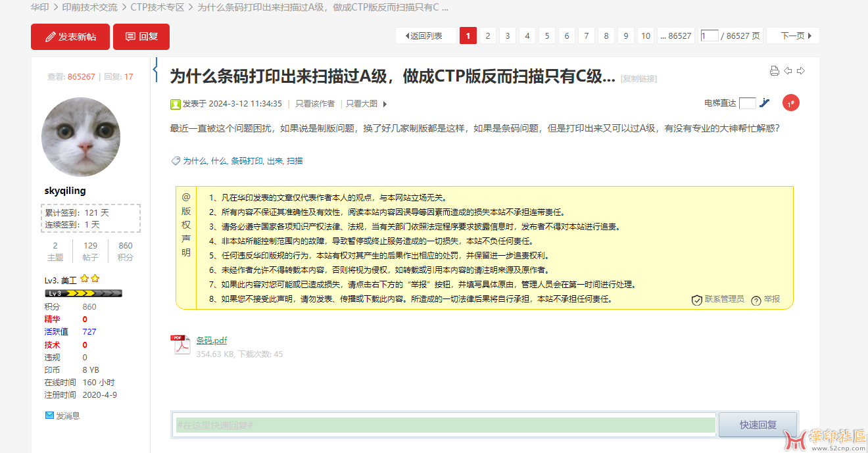This screenshot has height=453, width=868.
Task: Click the red 1# floor badge
Action: [x=790, y=103]
